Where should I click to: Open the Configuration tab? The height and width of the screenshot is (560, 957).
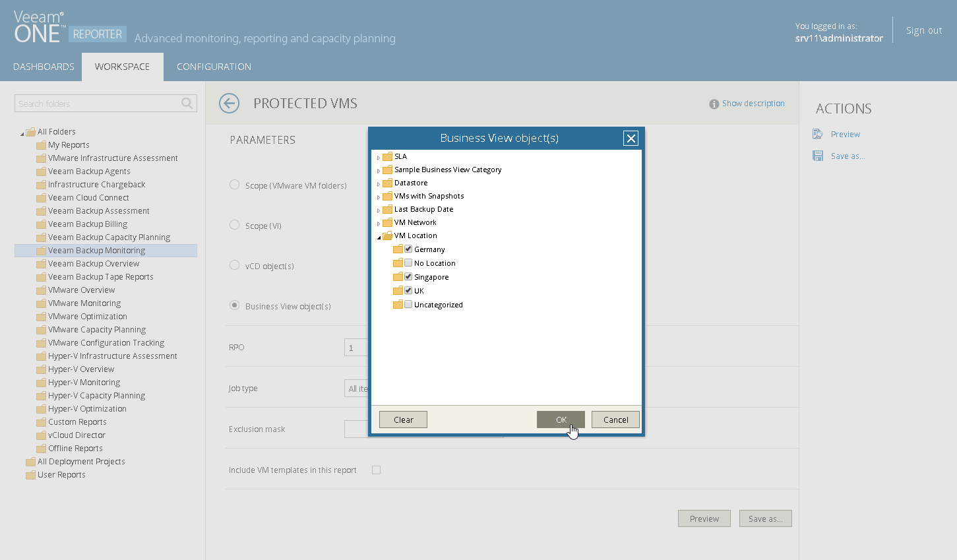pos(214,67)
